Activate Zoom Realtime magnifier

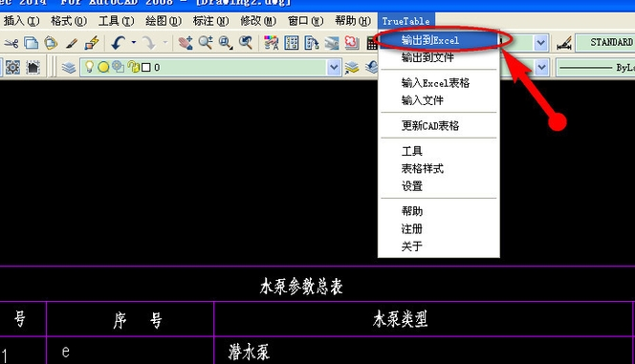[206, 43]
